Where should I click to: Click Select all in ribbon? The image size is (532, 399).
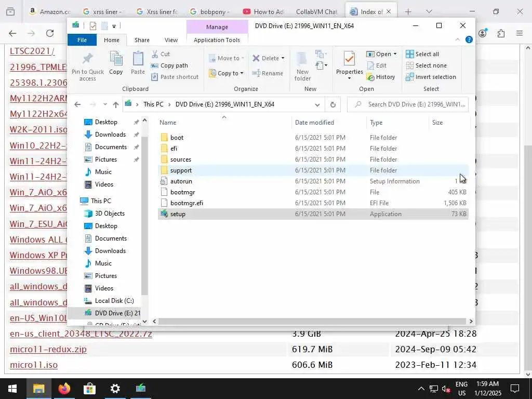422,54
